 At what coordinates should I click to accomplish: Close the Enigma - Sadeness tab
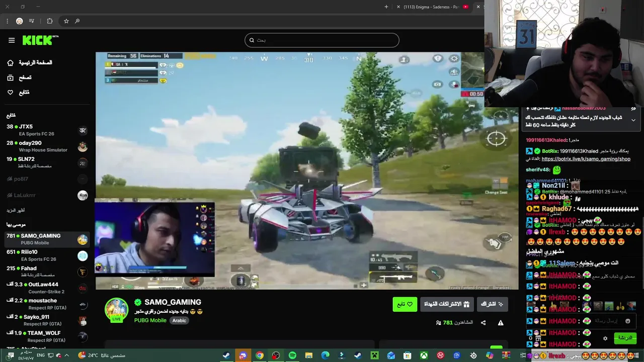(398, 7)
